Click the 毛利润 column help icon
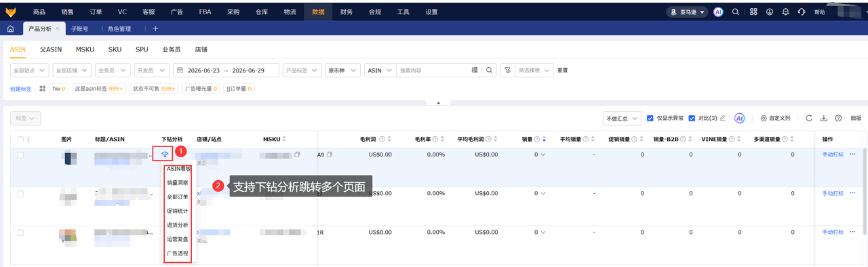The width and height of the screenshot is (868, 267). click(x=382, y=139)
